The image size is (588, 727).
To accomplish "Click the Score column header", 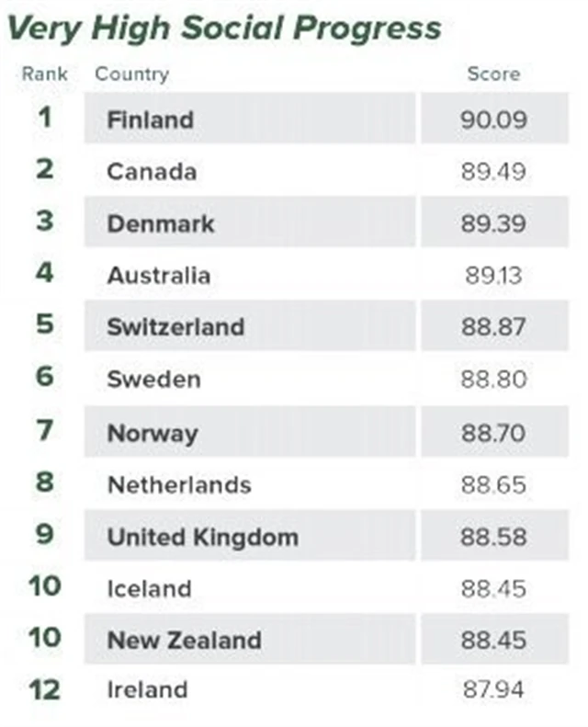I will pyautogui.click(x=493, y=74).
